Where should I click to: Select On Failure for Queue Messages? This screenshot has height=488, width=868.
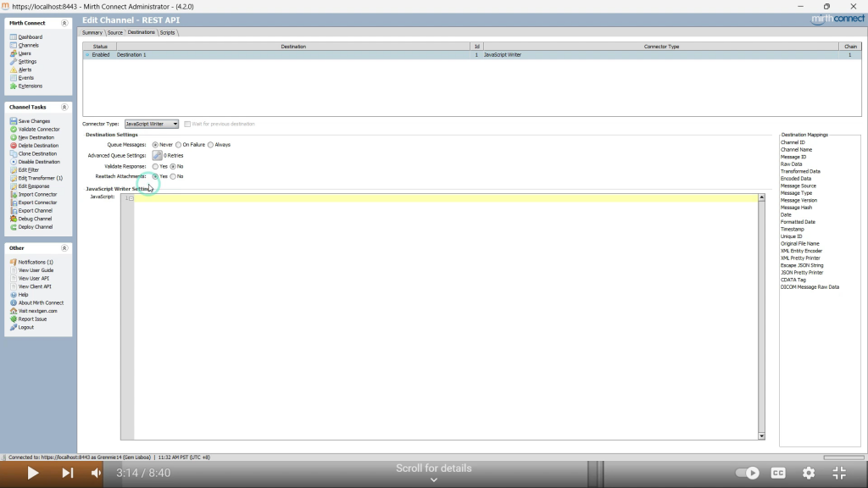tap(178, 145)
